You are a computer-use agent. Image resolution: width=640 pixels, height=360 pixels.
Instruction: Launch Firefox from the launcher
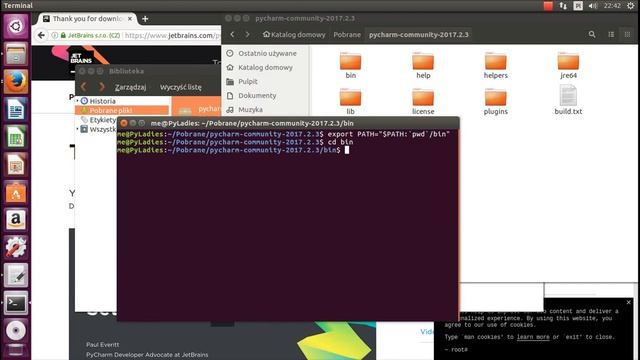(16, 81)
